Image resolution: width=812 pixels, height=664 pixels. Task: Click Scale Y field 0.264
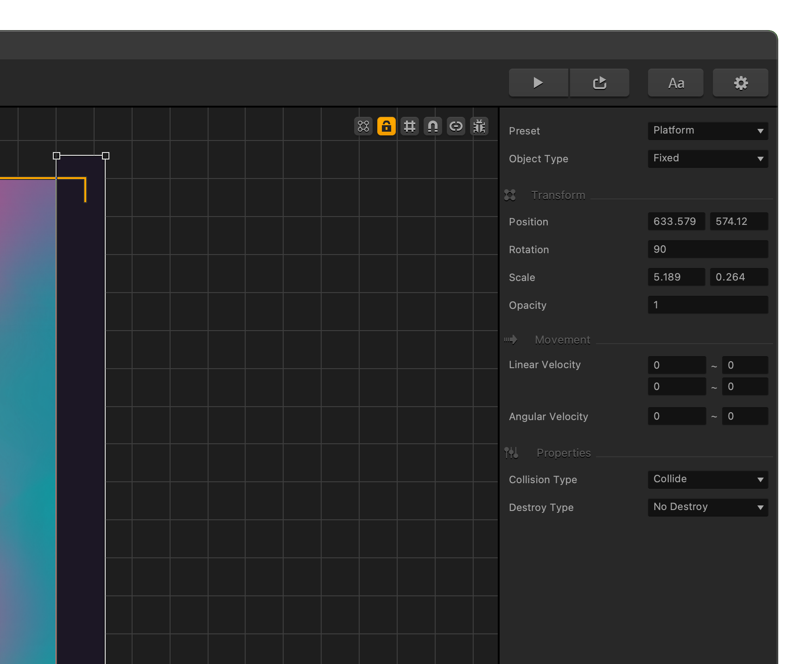[x=739, y=277]
